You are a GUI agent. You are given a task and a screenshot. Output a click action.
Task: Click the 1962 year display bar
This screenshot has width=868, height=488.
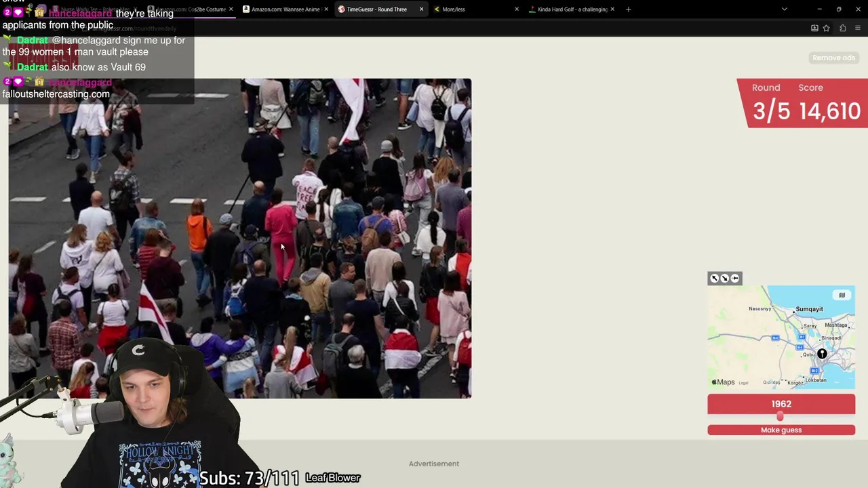tap(781, 404)
